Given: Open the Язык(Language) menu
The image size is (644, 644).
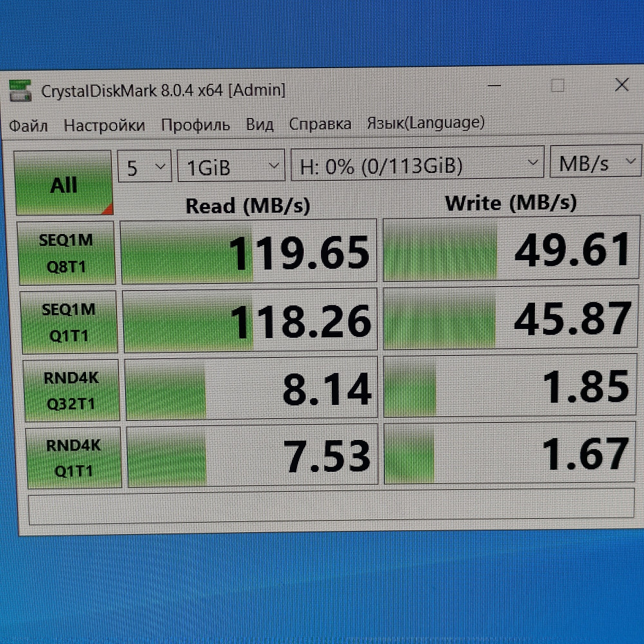Looking at the screenshot, I should (426, 122).
